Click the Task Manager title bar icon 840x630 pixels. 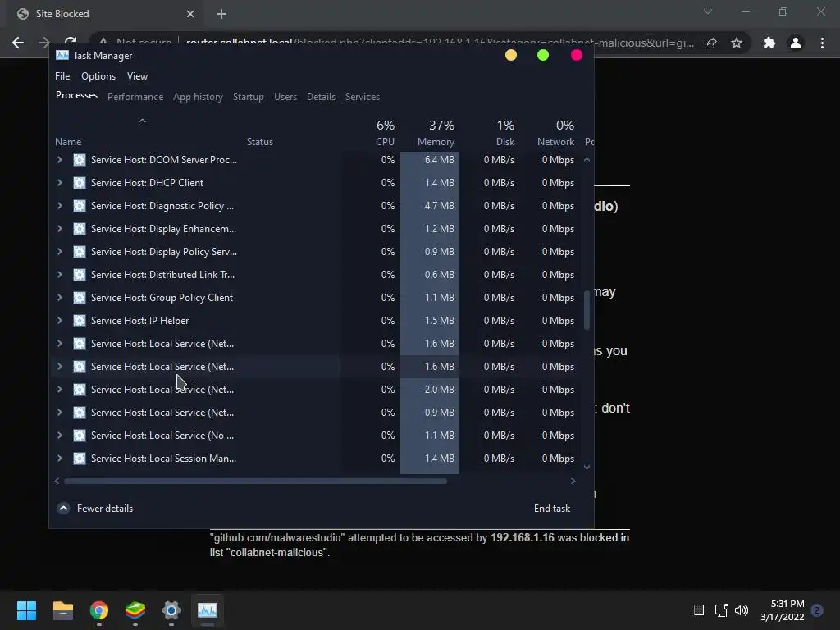point(62,55)
